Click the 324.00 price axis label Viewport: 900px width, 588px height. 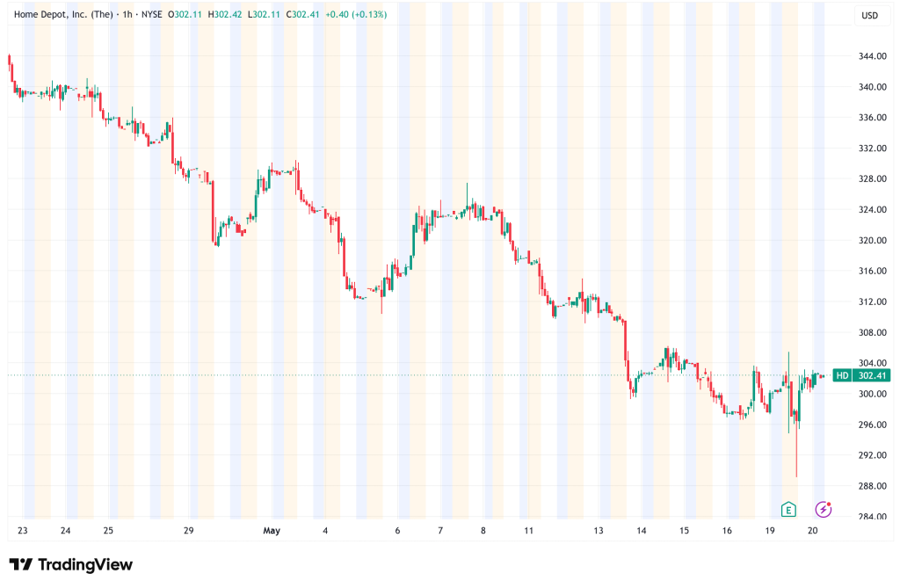[873, 209]
